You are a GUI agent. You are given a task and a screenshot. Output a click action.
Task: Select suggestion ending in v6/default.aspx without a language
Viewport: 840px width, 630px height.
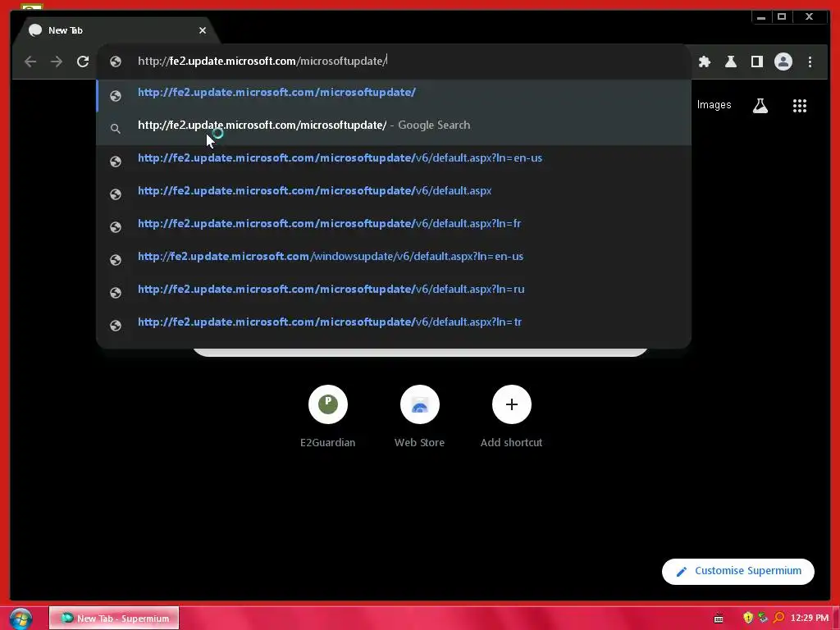pyautogui.click(x=394, y=194)
